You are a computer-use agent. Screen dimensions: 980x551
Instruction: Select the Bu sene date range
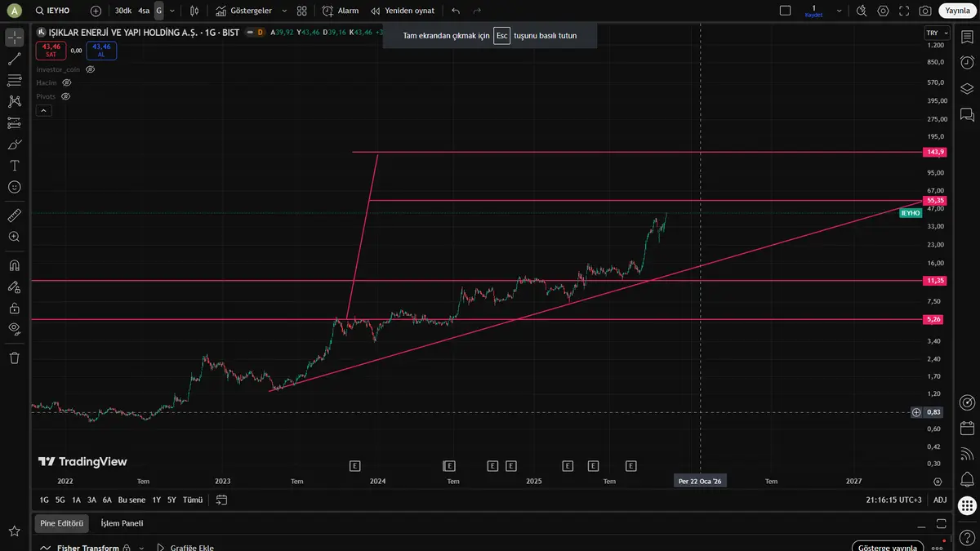point(131,500)
